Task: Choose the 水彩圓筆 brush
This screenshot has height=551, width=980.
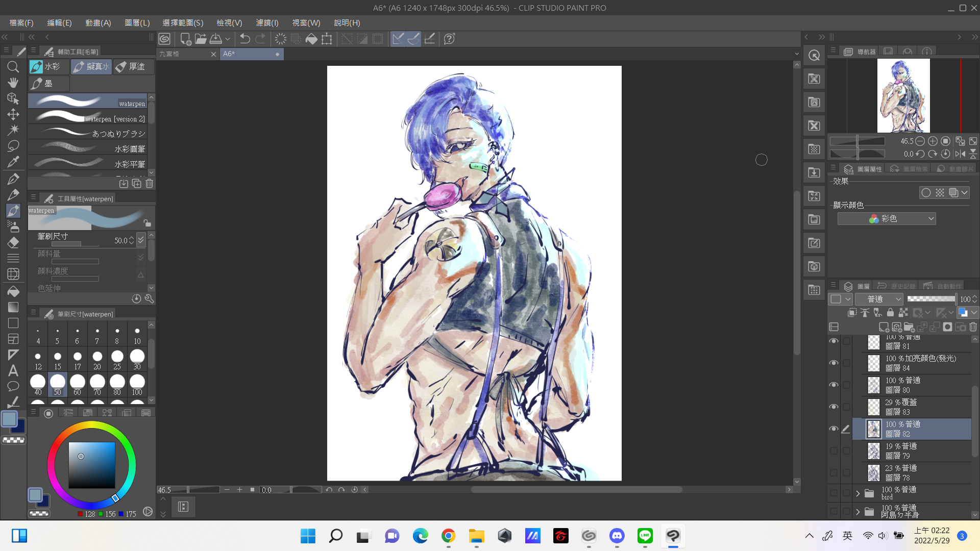Action: 88,148
